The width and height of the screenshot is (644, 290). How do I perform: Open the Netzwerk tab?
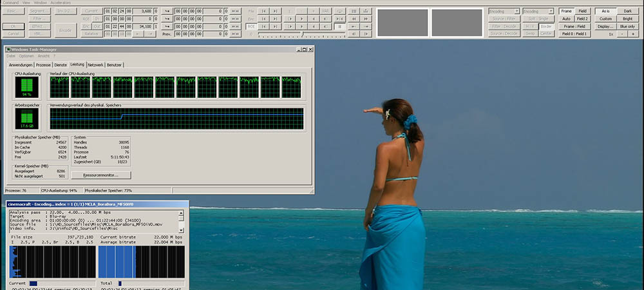tap(95, 65)
